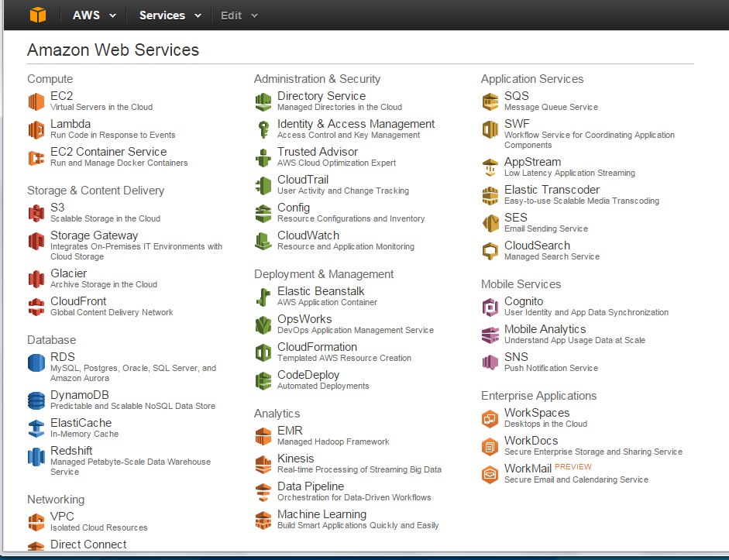
Task: Click the S3 bucket icon
Action: [36, 212]
